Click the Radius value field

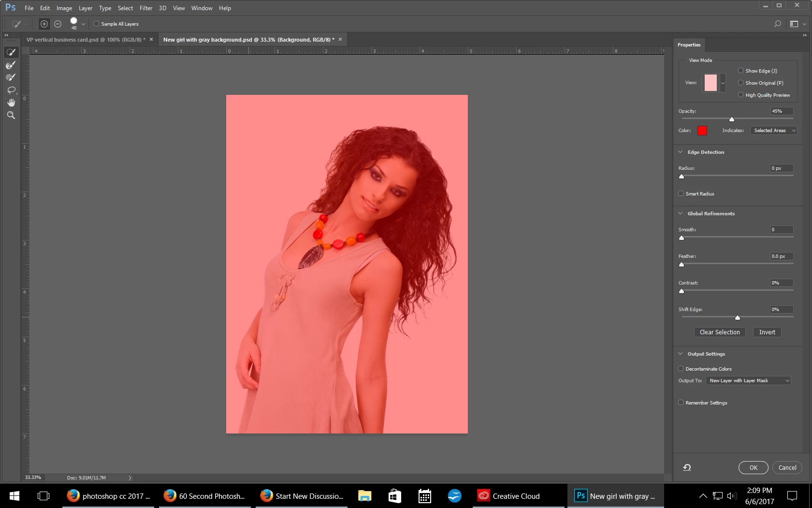(782, 168)
